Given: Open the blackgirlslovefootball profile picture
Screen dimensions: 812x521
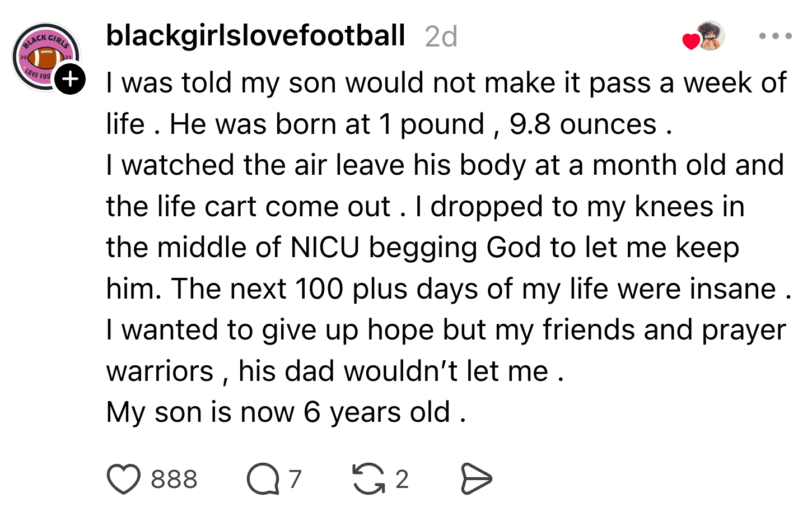Looking at the screenshot, I should (46, 57).
